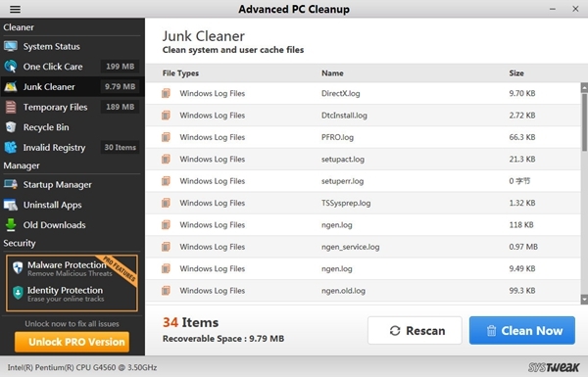
Task: Click Unlock PRO Version button
Action: [x=72, y=342]
